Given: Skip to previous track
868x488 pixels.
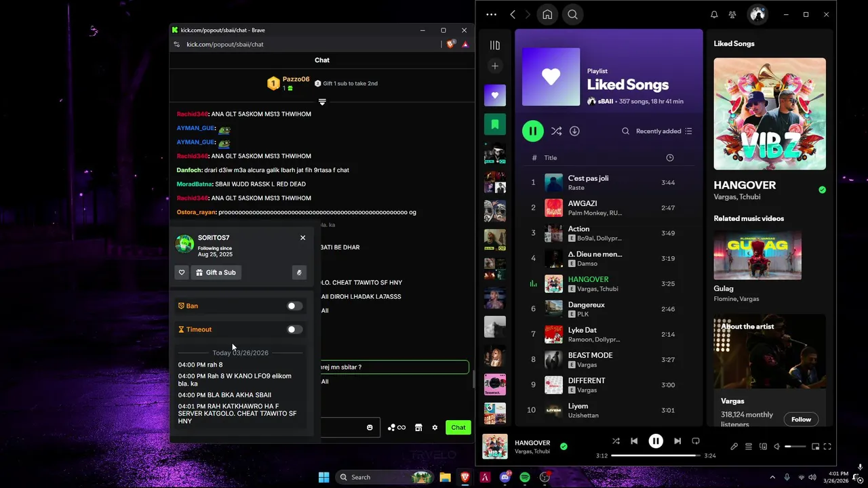Looking at the screenshot, I should [634, 441].
